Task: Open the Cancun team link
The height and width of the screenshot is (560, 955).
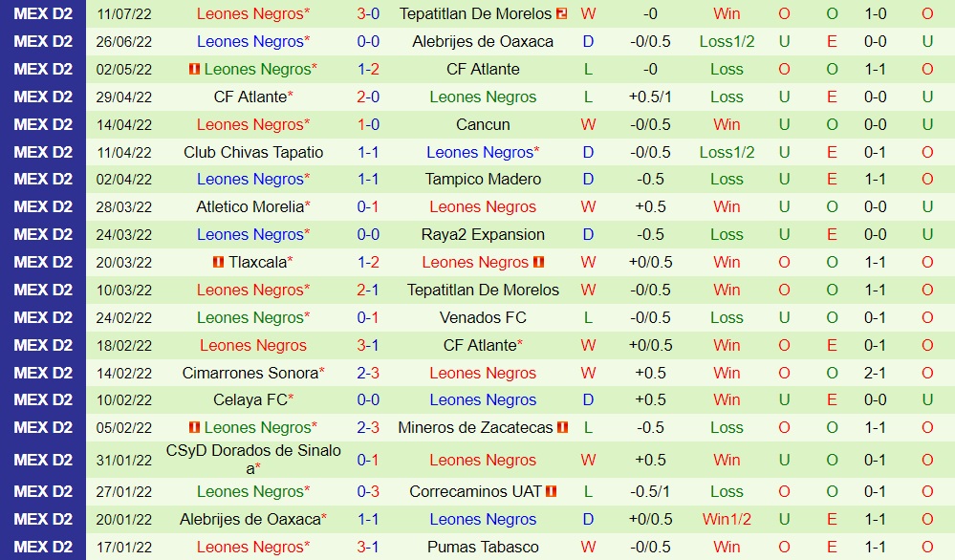Action: pos(483,125)
